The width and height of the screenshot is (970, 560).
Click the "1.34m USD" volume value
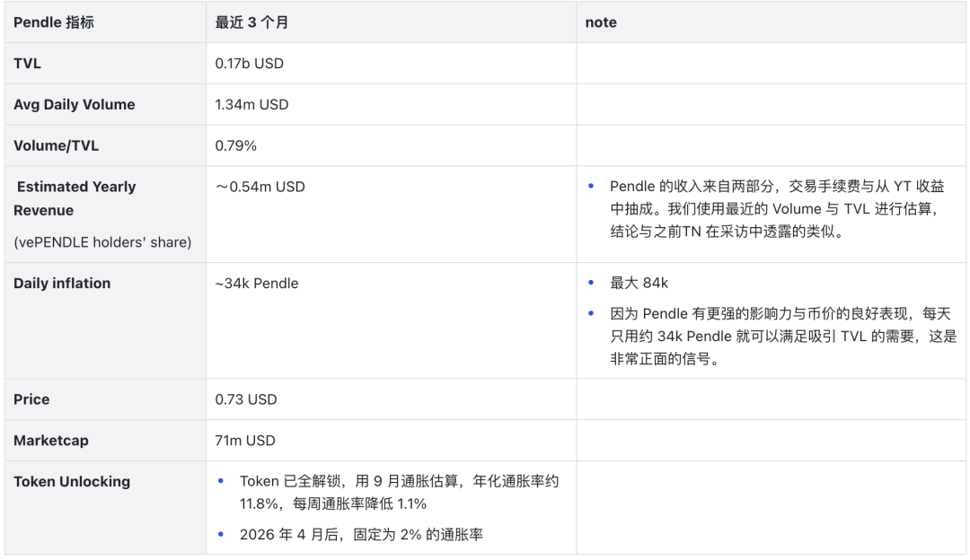coord(252,104)
